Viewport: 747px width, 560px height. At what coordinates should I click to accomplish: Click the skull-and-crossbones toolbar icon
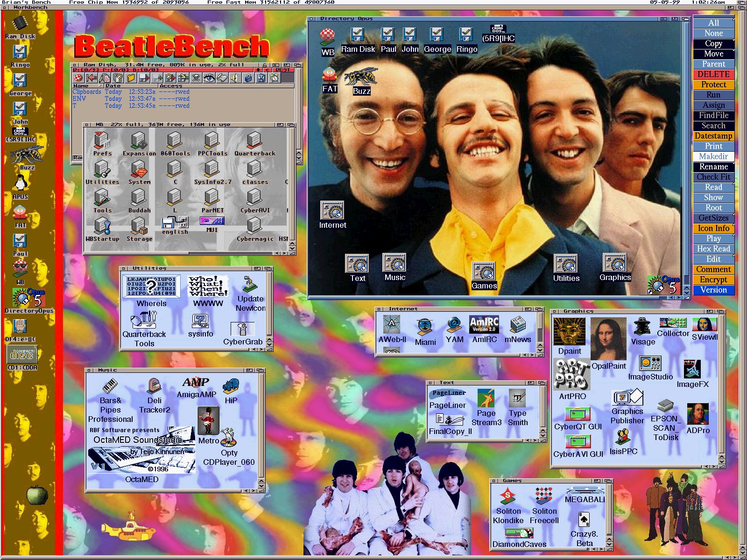(196, 78)
